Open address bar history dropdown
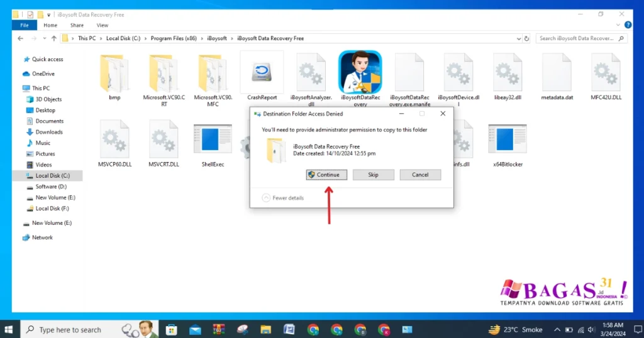This screenshot has width=644, height=338. click(518, 38)
